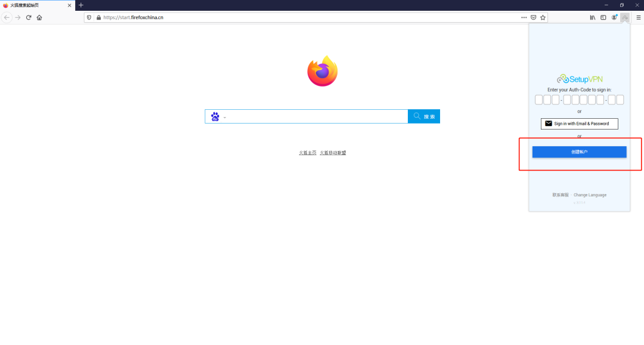644x345 pixels.
Task: Choose Sign in with Email & Password
Action: click(579, 124)
